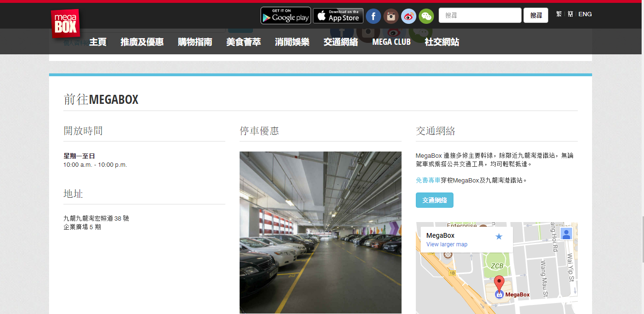
Task: Open the 美食薈萃 menu item
Action: point(243,42)
